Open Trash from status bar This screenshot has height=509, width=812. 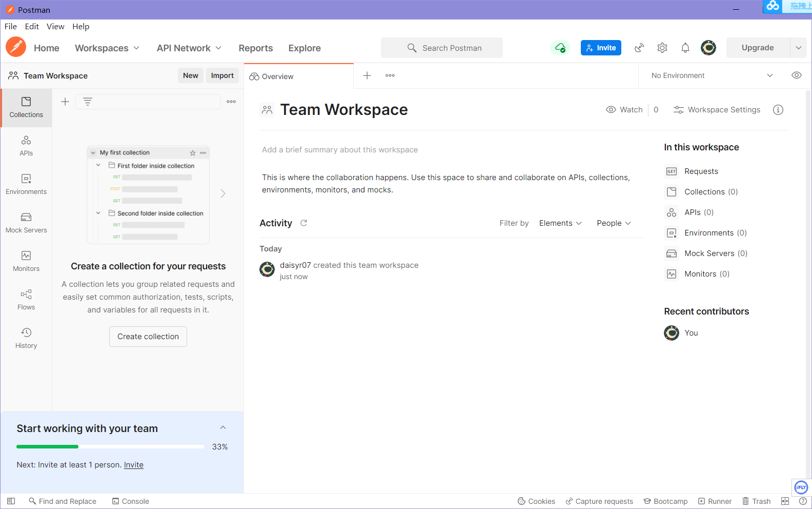(757, 501)
